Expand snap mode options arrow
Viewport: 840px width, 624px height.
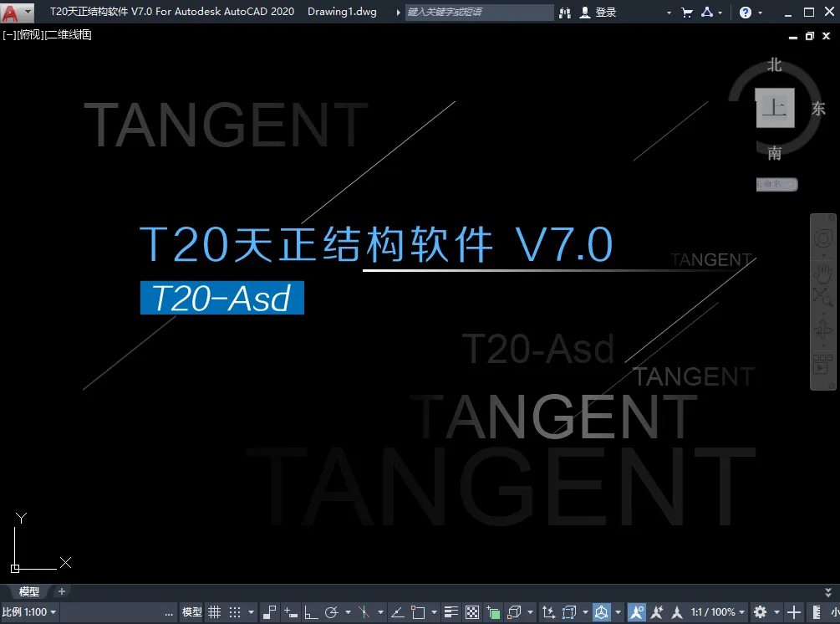click(x=251, y=612)
